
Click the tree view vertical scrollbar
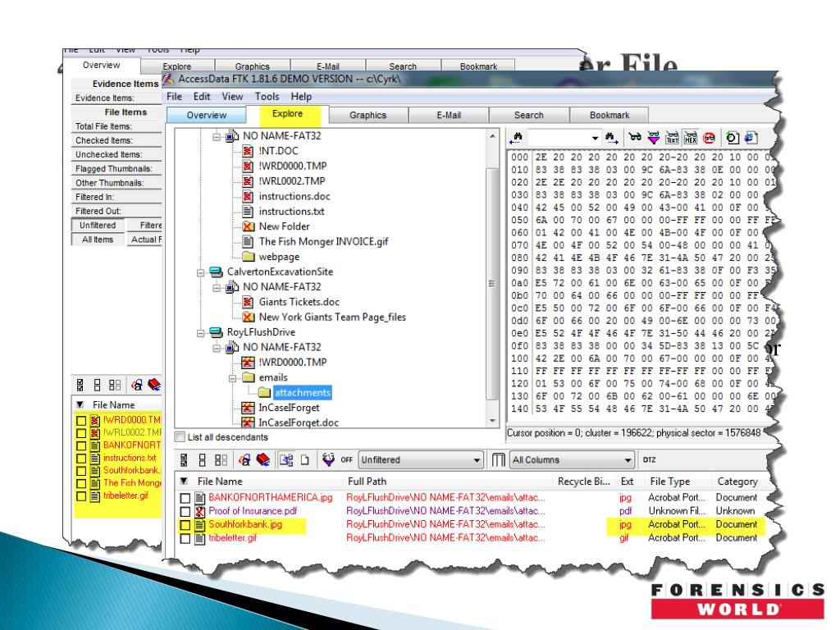tap(492, 277)
